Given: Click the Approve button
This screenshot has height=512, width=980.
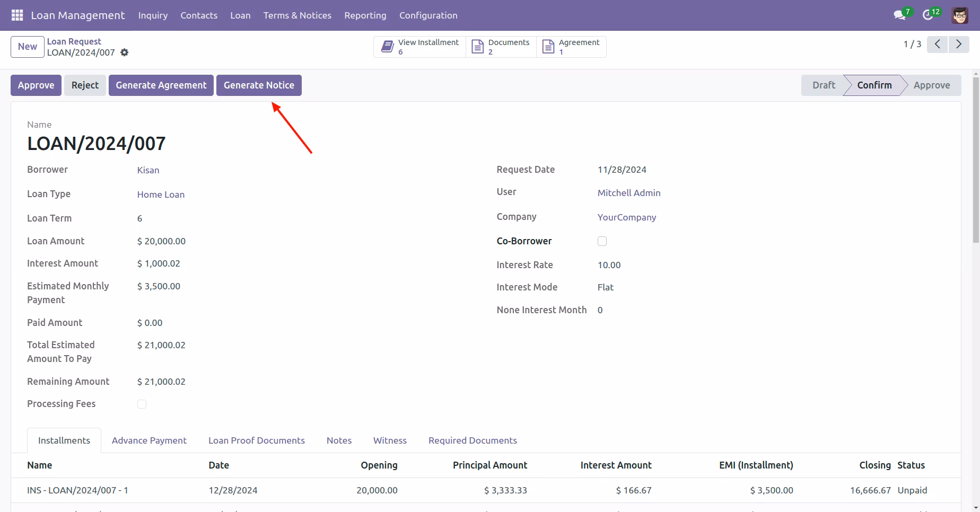Looking at the screenshot, I should point(36,85).
